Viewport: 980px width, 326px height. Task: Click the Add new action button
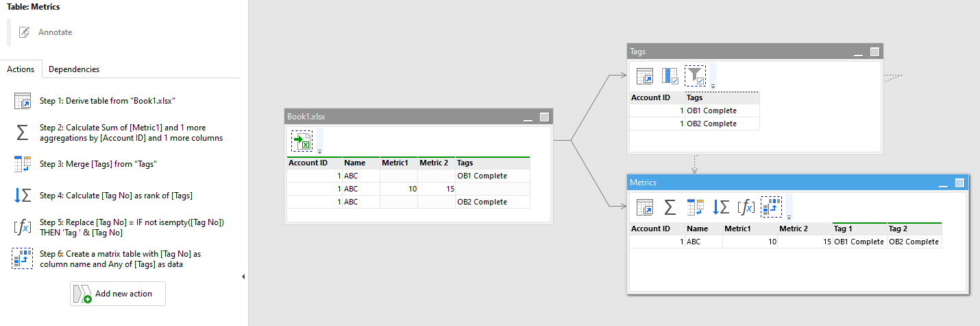point(118,294)
